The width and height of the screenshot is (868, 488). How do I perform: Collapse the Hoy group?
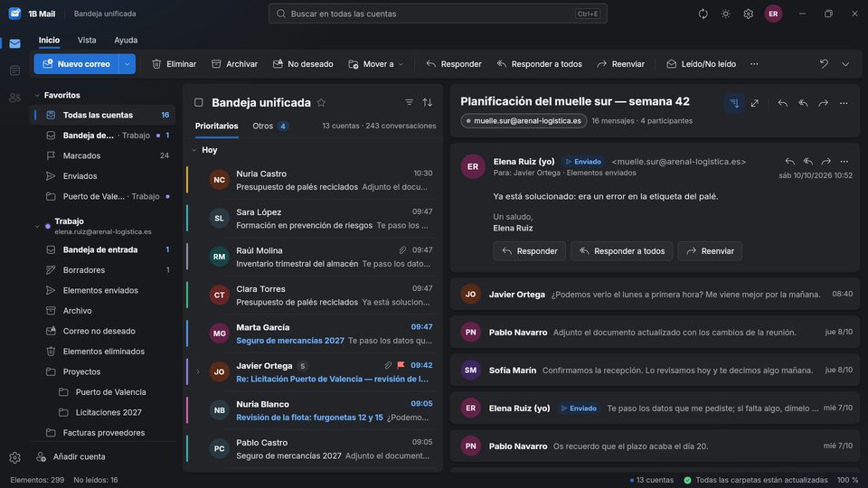pyautogui.click(x=194, y=150)
